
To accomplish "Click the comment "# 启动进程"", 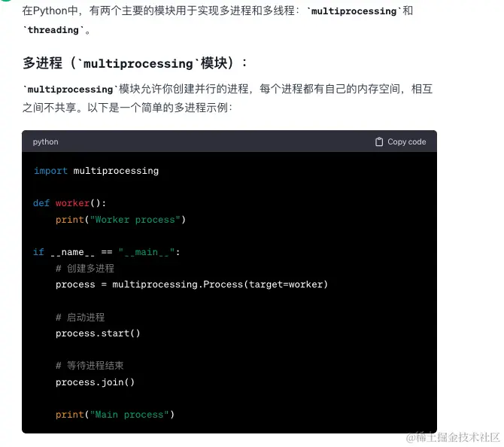I will pyautogui.click(x=80, y=318).
